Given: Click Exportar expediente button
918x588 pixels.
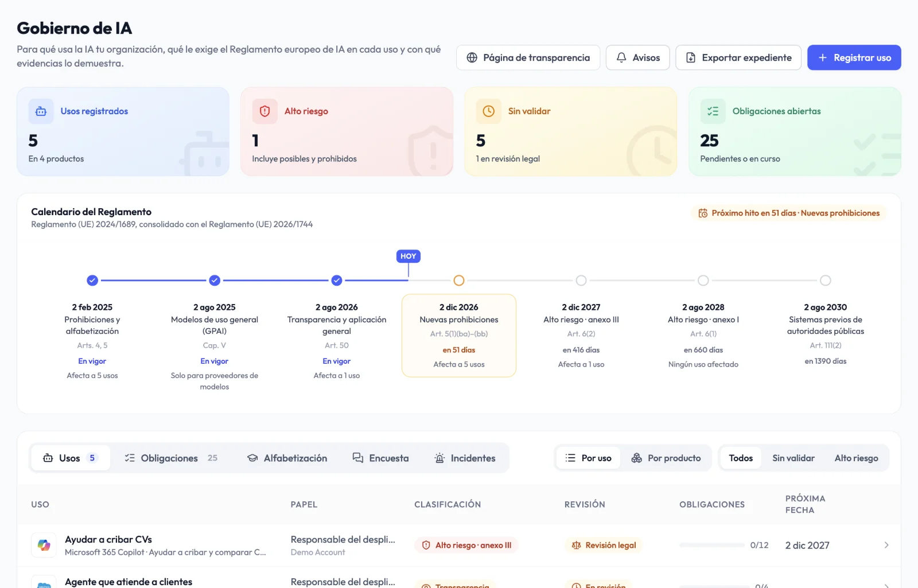Looking at the screenshot, I should pyautogui.click(x=738, y=57).
